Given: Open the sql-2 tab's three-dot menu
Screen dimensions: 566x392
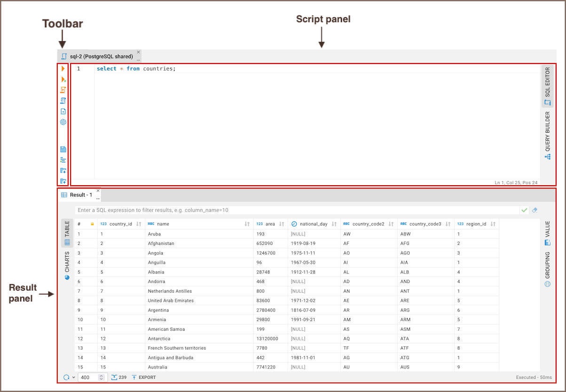Looking at the screenshot, I should coord(138,60).
